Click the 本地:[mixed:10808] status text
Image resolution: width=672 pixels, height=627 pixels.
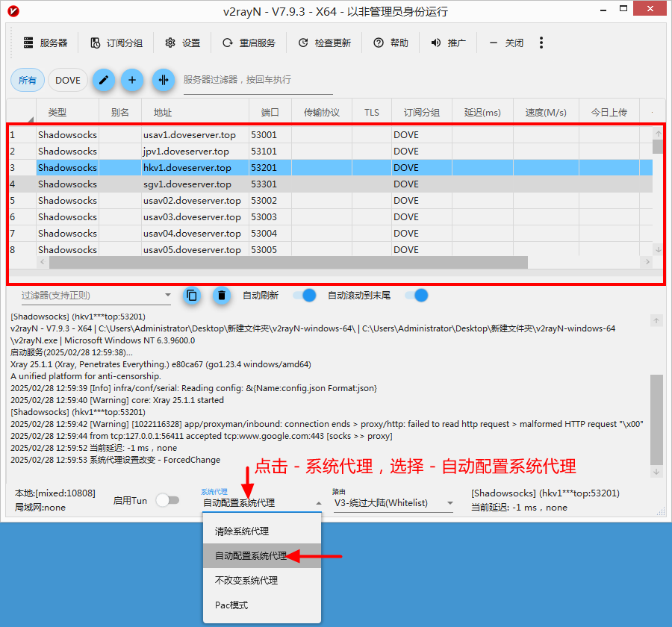coord(55,493)
